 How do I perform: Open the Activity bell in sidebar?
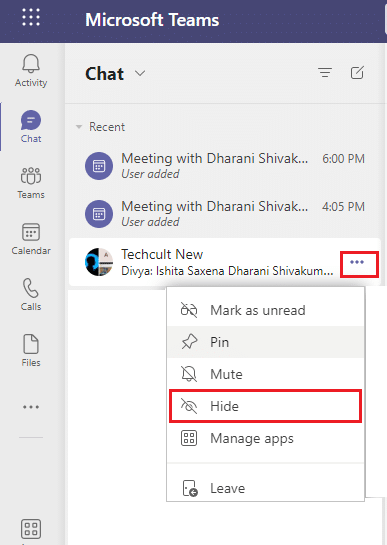(31, 71)
